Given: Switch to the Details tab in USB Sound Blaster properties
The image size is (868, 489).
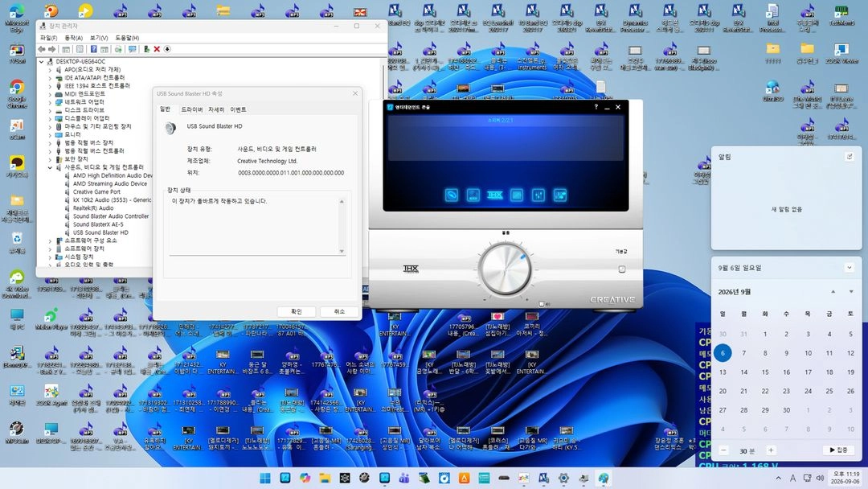Looking at the screenshot, I should click(216, 109).
